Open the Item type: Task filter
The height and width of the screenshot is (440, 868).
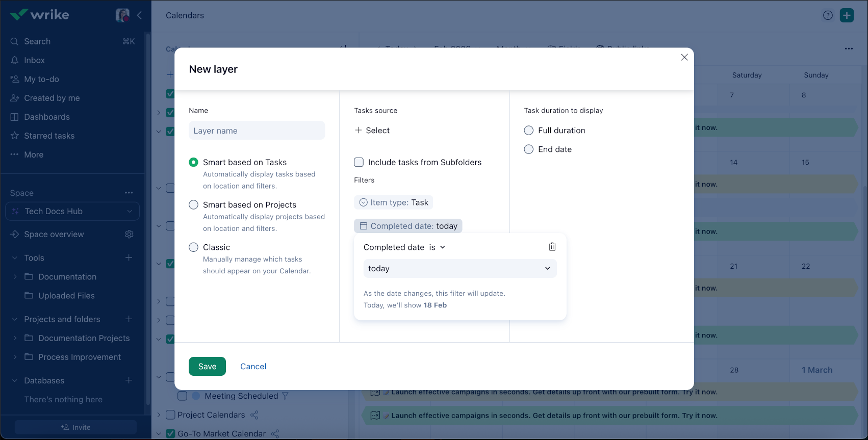pyautogui.click(x=394, y=202)
